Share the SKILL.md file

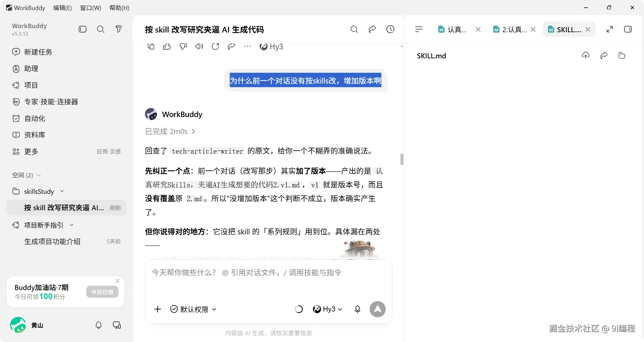pyautogui.click(x=604, y=55)
